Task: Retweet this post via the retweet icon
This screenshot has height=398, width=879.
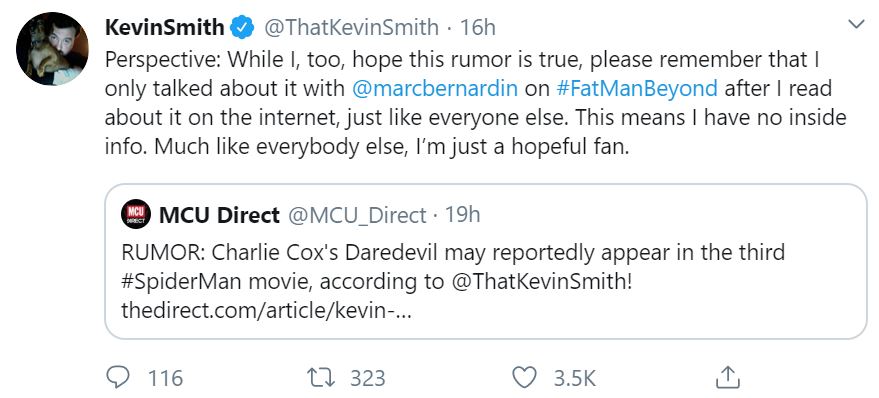Action: coord(322,377)
